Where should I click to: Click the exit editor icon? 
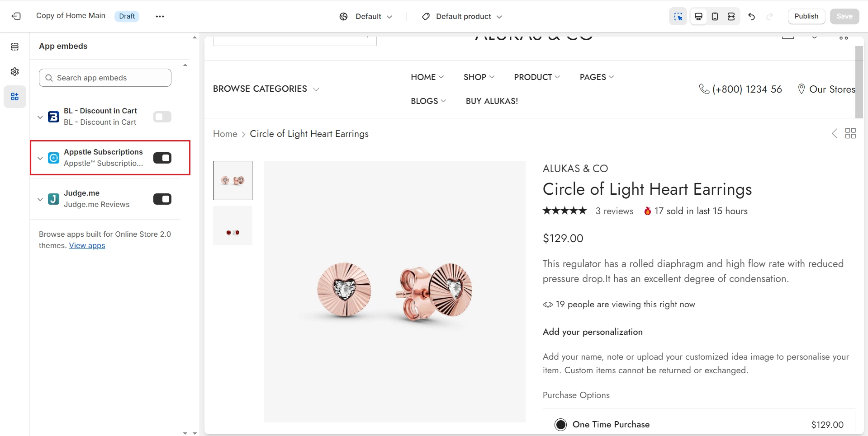pyautogui.click(x=16, y=16)
